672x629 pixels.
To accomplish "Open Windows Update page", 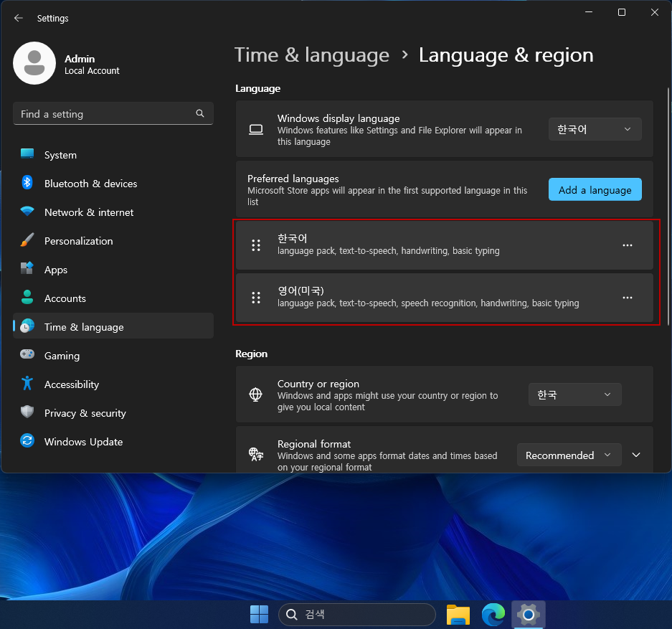I will 113,442.
